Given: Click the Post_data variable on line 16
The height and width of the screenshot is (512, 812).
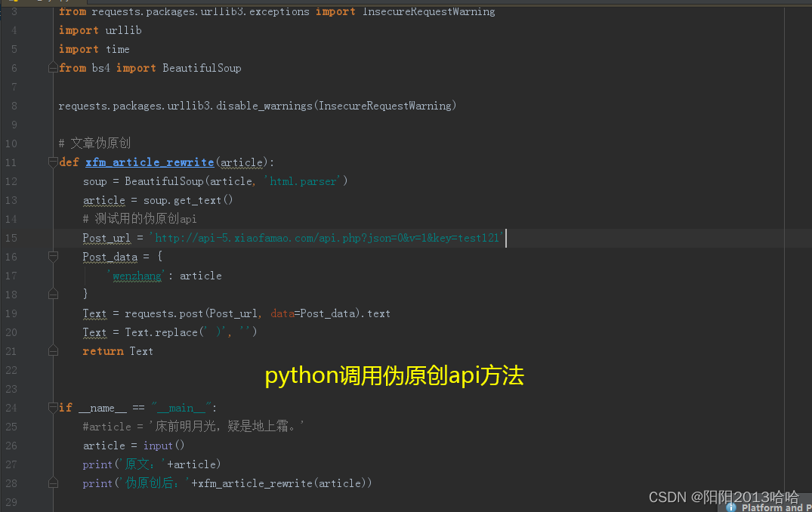Looking at the screenshot, I should [x=110, y=257].
